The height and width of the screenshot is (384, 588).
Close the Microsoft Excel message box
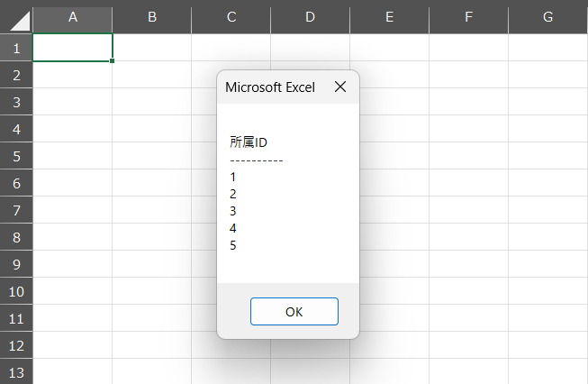coord(340,87)
